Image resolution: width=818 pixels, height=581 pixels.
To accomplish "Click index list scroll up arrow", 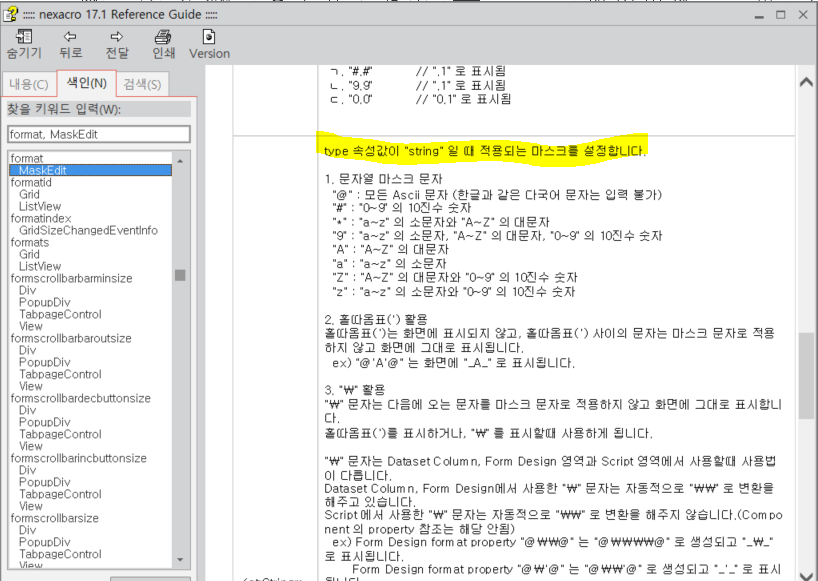I will pyautogui.click(x=180, y=161).
